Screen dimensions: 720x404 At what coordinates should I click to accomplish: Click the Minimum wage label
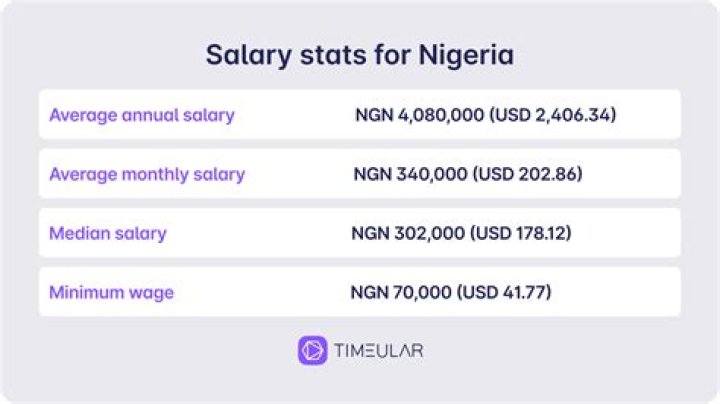point(111,293)
